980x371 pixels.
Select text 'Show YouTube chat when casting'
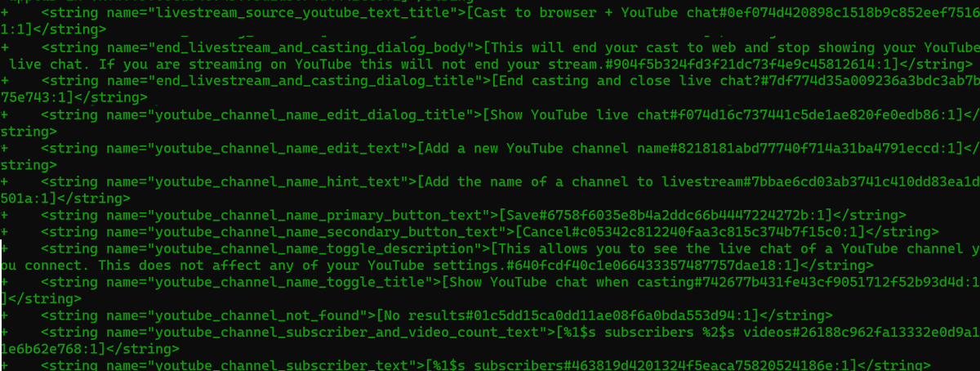(x=570, y=283)
